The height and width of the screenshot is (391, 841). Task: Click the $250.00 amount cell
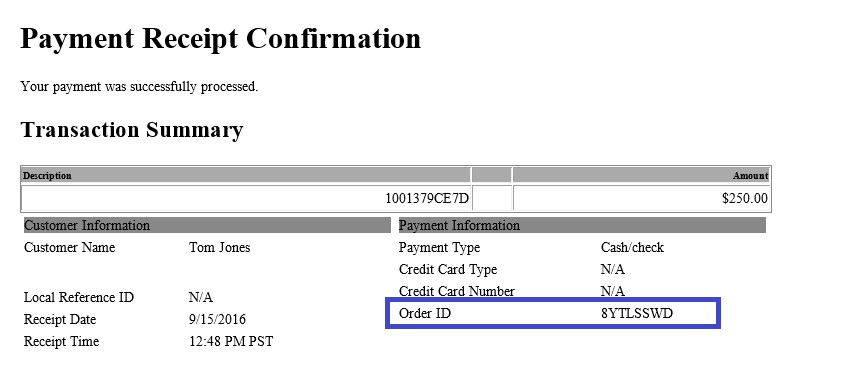745,198
